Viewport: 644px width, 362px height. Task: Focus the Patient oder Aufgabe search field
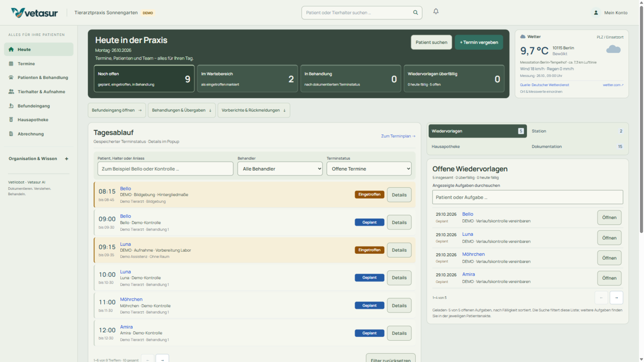point(528,197)
